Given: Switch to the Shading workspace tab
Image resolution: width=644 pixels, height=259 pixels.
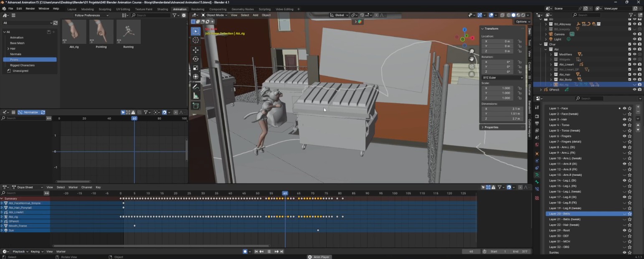Looking at the screenshot, I should click(x=162, y=9).
